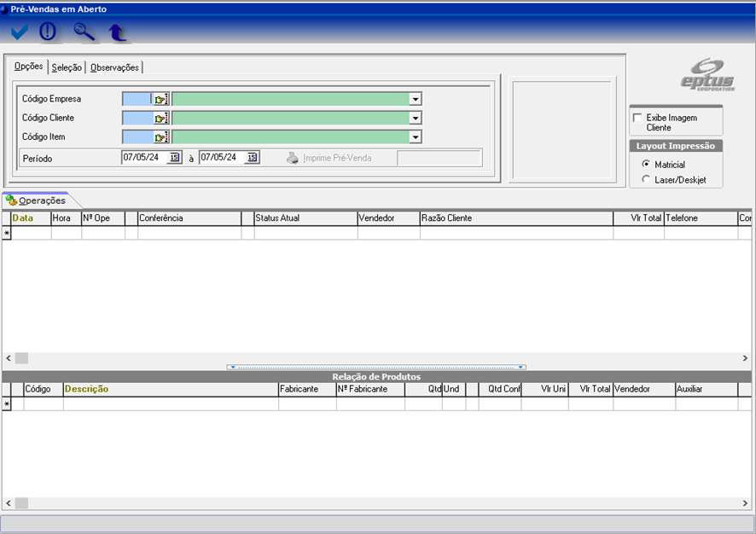756x534 pixels.
Task: Select Laser/Deskjet print layout option
Action: (646, 179)
